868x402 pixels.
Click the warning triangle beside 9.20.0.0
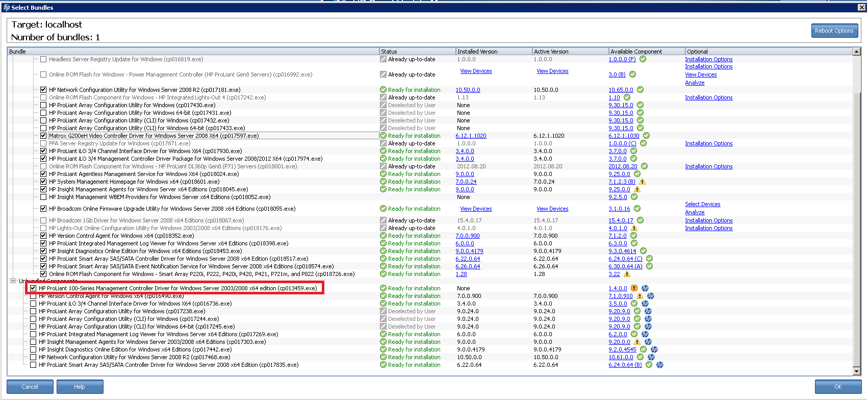(637, 342)
